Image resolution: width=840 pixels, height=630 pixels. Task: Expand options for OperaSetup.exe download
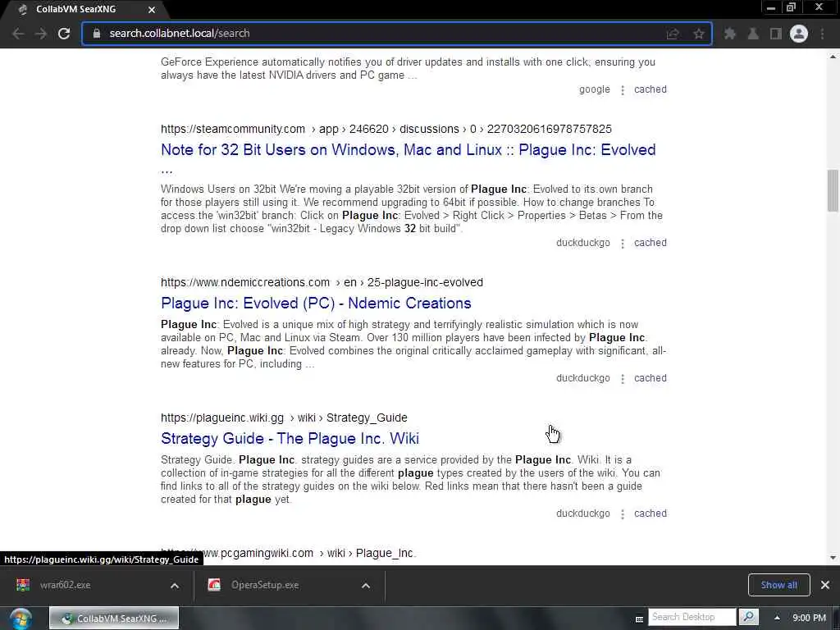[366, 586]
